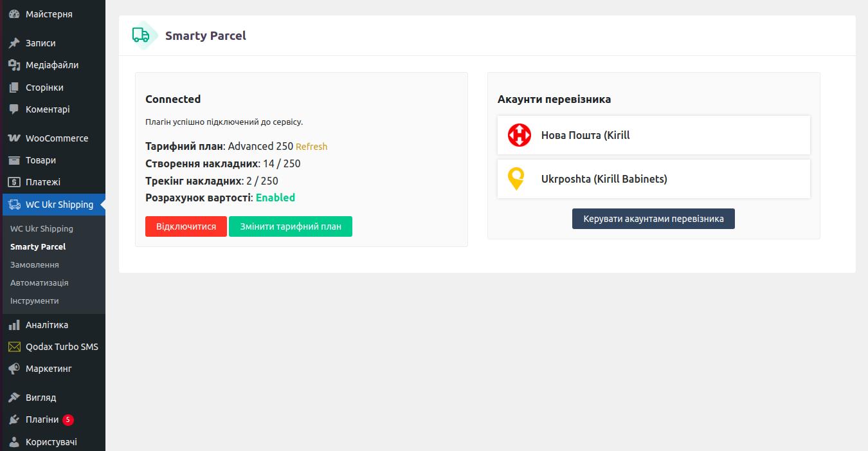Go to Замовлення submenu item
This screenshot has width=868, height=451.
(x=35, y=264)
